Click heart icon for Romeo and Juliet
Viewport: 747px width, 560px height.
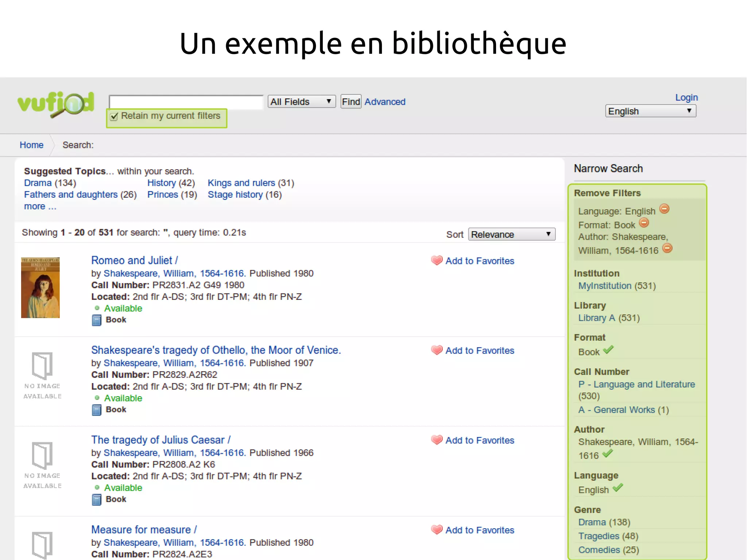437,260
